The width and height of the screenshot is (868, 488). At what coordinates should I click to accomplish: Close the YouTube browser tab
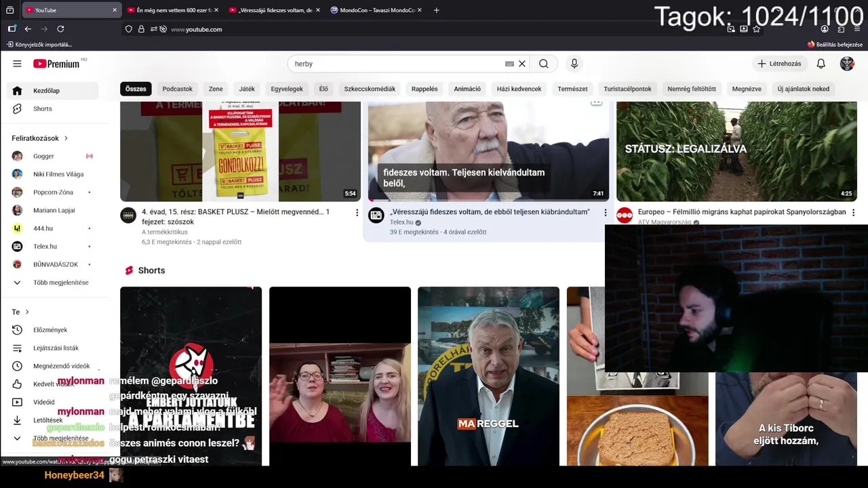(x=114, y=10)
